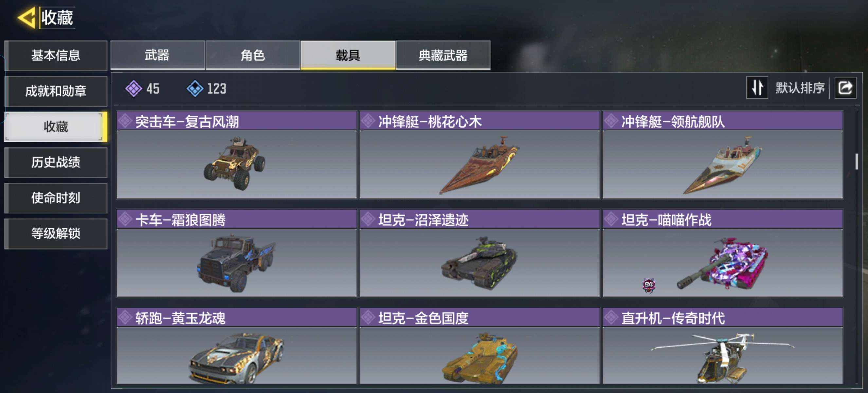Switch to the 武器 tab

(157, 55)
